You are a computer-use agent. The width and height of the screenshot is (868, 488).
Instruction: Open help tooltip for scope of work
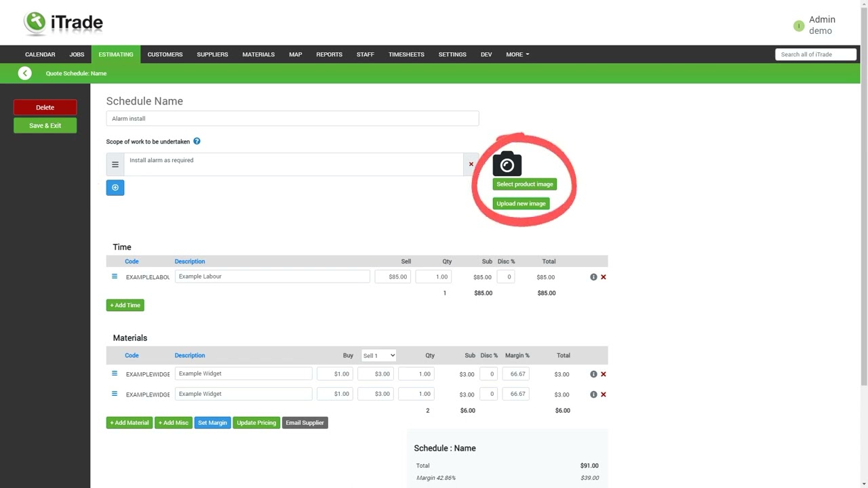197,142
